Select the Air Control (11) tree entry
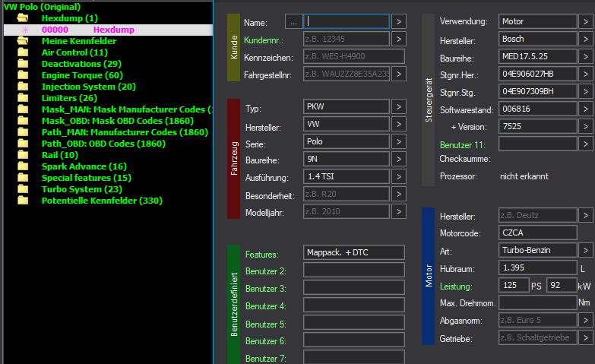 click(x=74, y=52)
